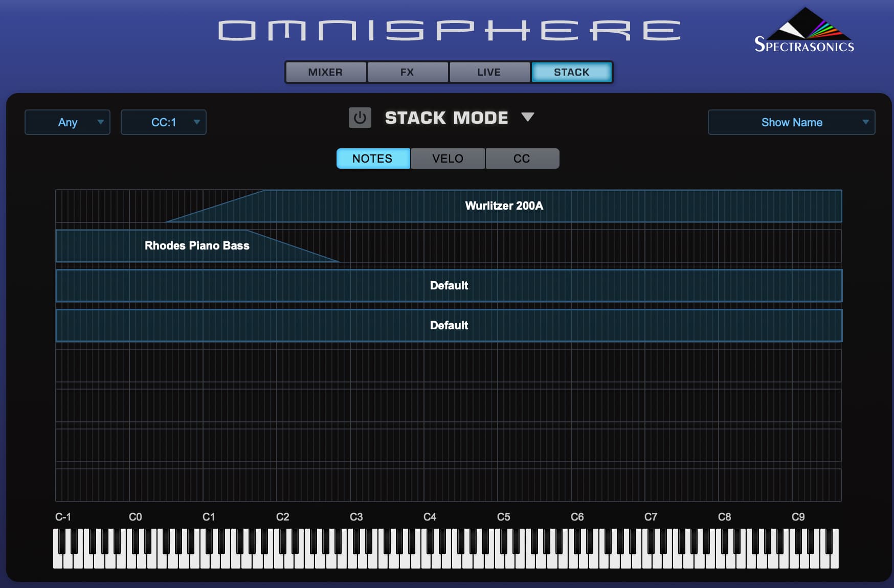Image resolution: width=894 pixels, height=588 pixels.
Task: Switch to the FX page
Action: [408, 72]
